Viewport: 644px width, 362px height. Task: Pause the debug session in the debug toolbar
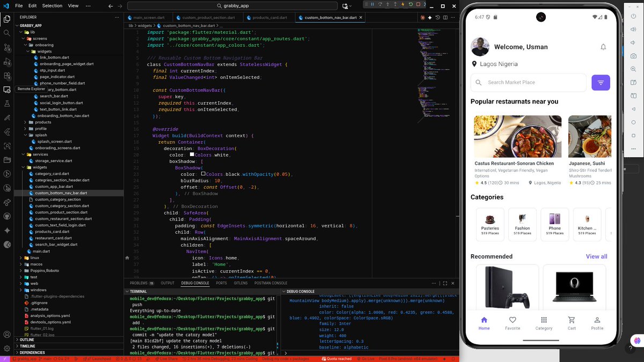pyautogui.click(x=373, y=4)
